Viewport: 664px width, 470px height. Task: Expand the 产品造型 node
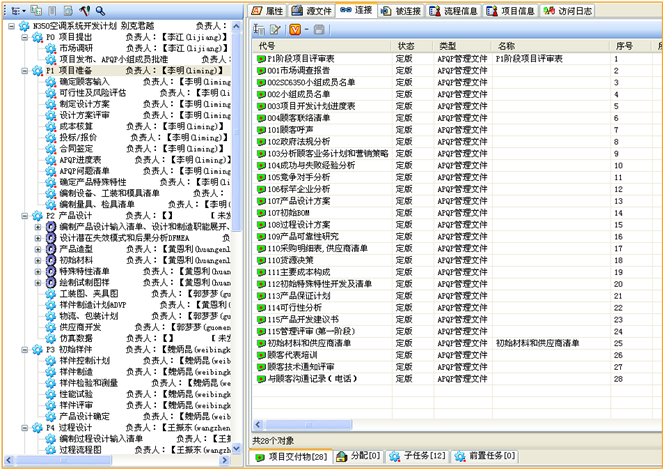38,249
